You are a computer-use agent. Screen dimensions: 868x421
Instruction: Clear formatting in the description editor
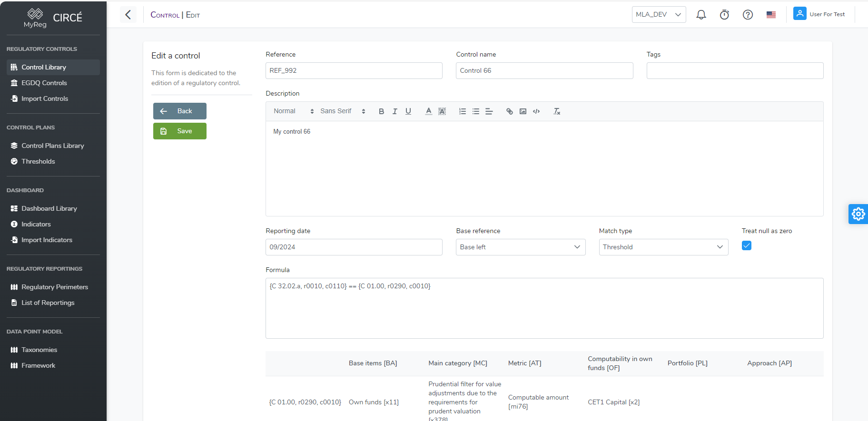pos(556,111)
